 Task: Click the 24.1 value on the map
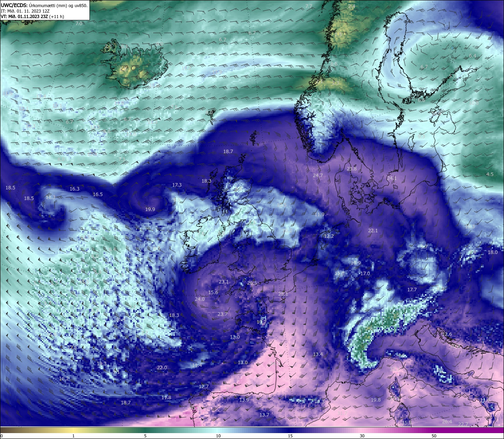[x=392, y=178]
